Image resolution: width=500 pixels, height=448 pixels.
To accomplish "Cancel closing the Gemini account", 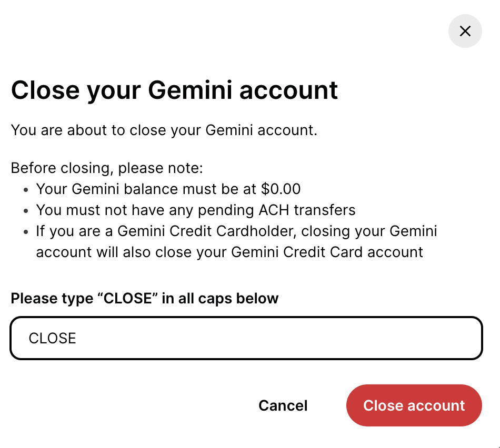I will coord(283,405).
